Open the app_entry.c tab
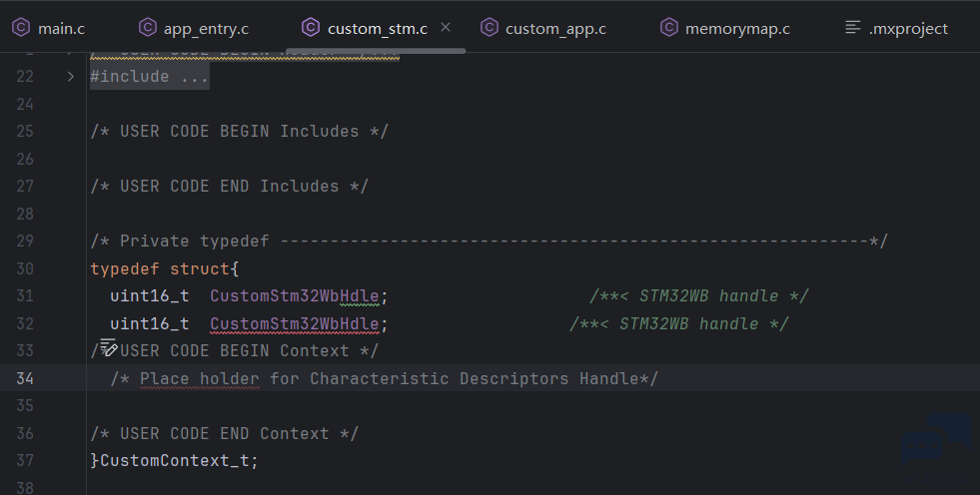The height and width of the screenshot is (495, 980). pos(194,28)
